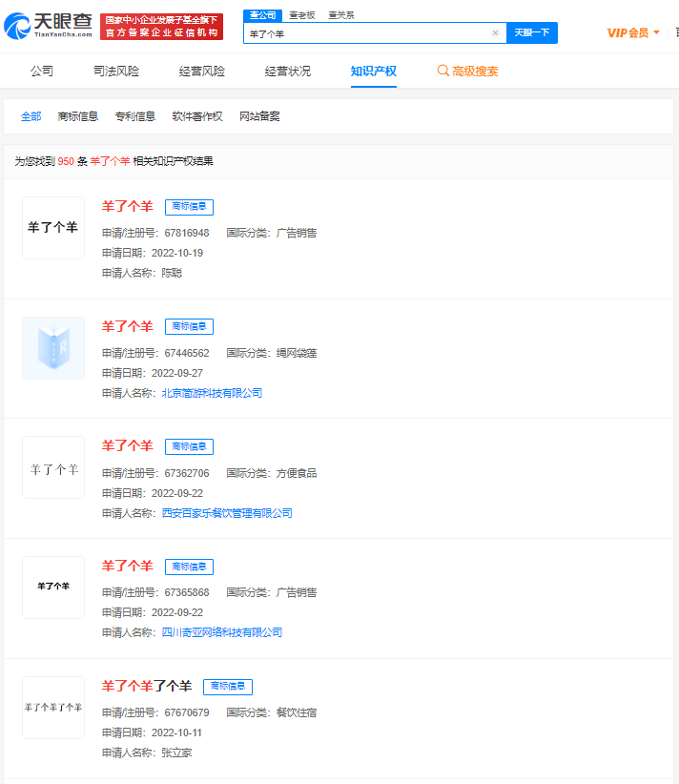
Task: Open 西安百家乐餐饮管理有限公司 applicant link
Action: 227,513
